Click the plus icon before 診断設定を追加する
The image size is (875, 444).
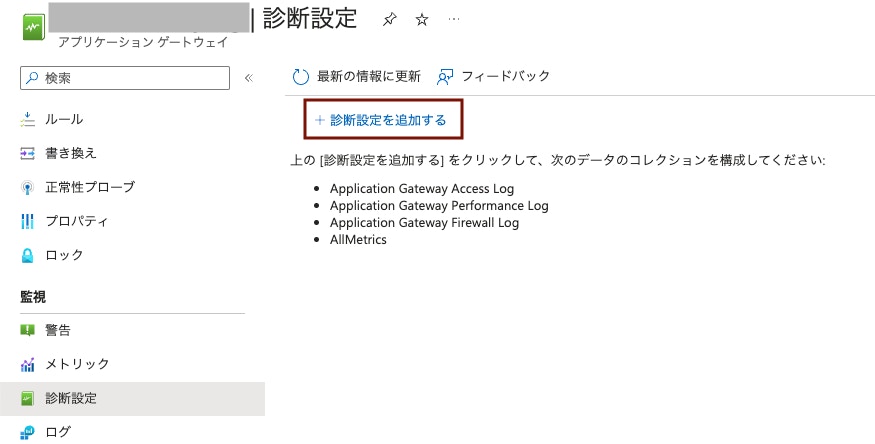(x=320, y=120)
